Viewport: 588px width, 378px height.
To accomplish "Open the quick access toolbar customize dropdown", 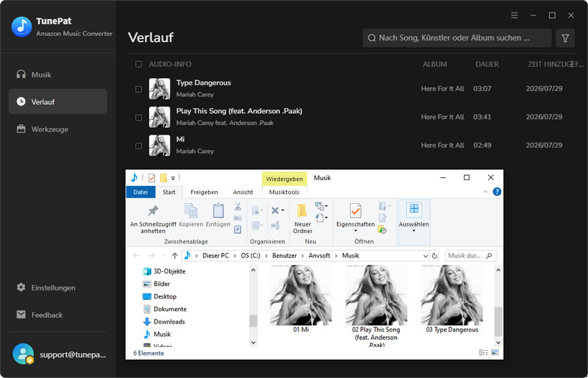I will click(173, 178).
